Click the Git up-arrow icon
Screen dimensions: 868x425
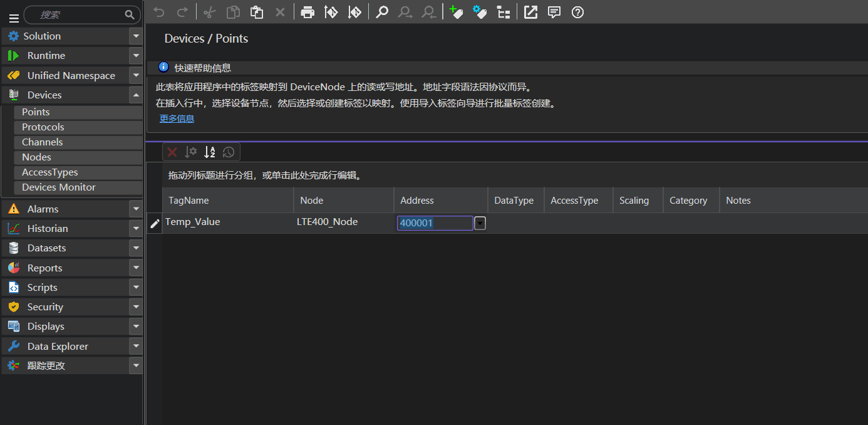pyautogui.click(x=331, y=12)
